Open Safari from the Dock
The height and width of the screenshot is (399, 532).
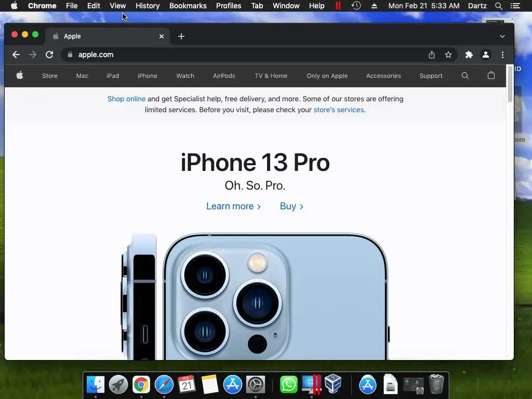tap(164, 384)
